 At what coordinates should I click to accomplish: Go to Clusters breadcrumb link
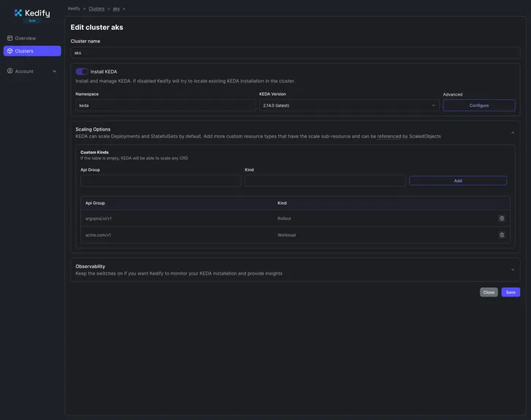click(96, 9)
